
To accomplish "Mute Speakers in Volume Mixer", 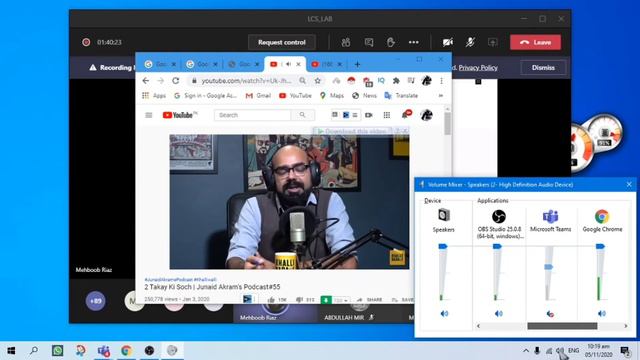I will pos(444,313).
